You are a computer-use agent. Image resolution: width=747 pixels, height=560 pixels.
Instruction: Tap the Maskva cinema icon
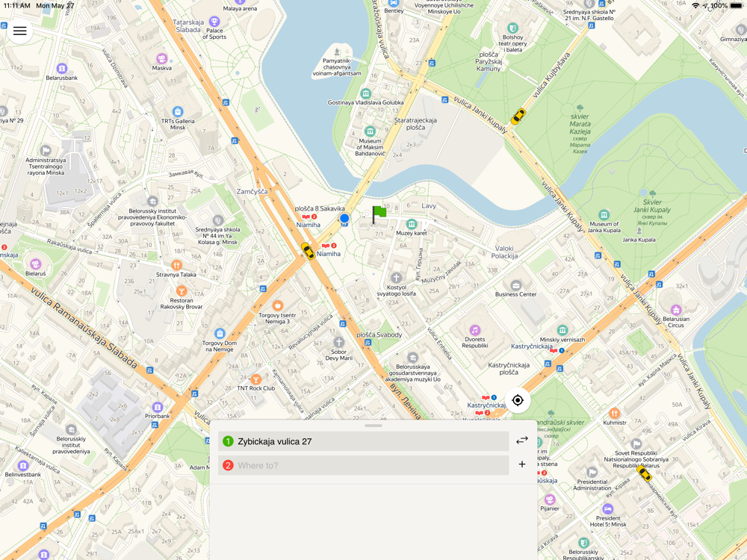point(161,58)
